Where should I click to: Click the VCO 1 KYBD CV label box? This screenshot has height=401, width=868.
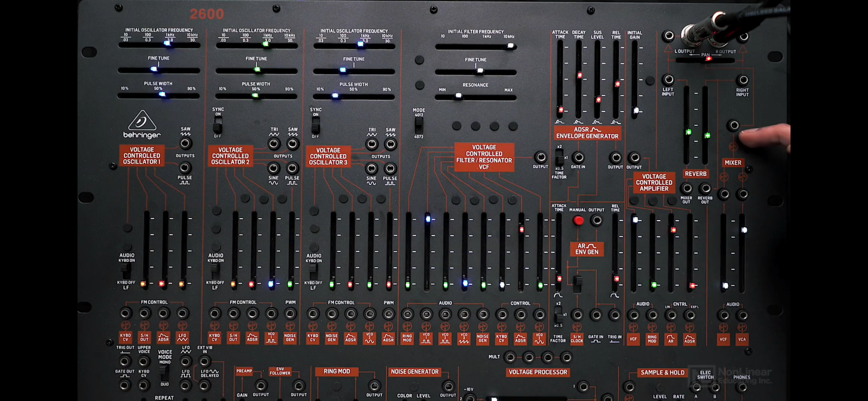click(x=125, y=337)
